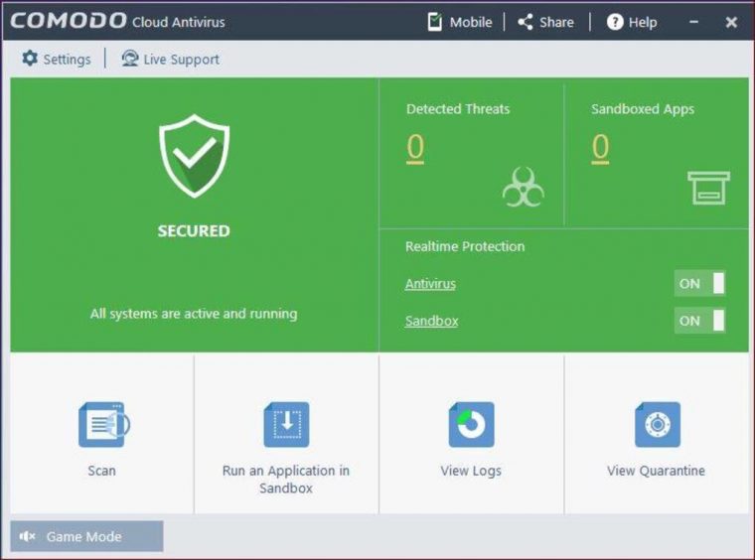This screenshot has height=560, width=755.
Task: Click the View Logs label
Action: point(471,471)
